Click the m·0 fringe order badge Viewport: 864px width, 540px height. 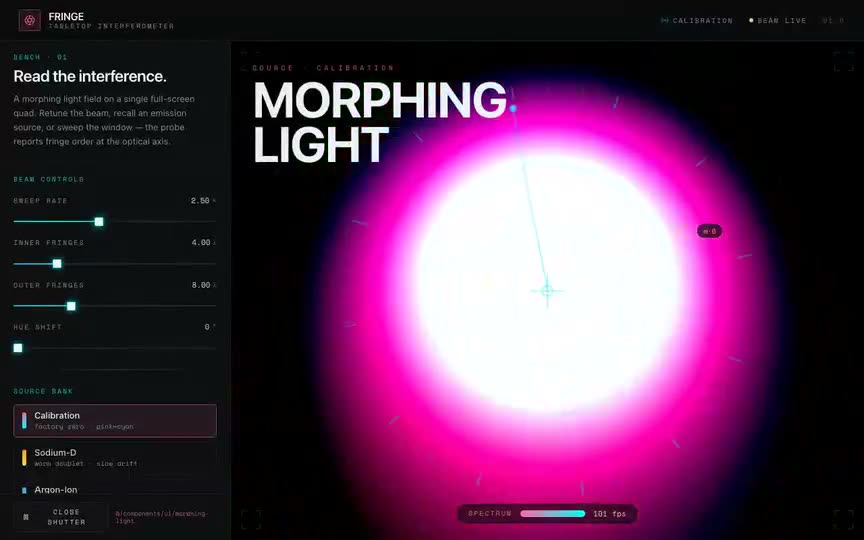coord(710,231)
